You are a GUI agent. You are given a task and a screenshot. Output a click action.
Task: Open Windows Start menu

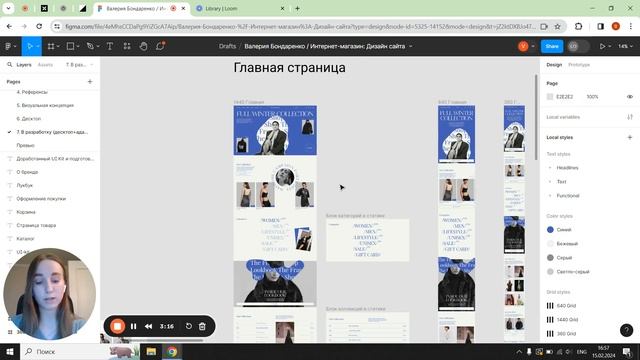(10, 351)
